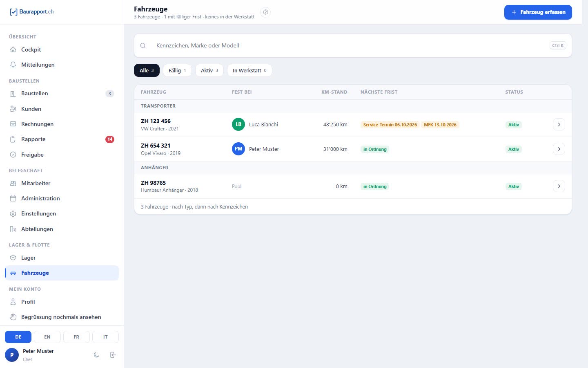Switch language to FR

[x=76, y=337]
